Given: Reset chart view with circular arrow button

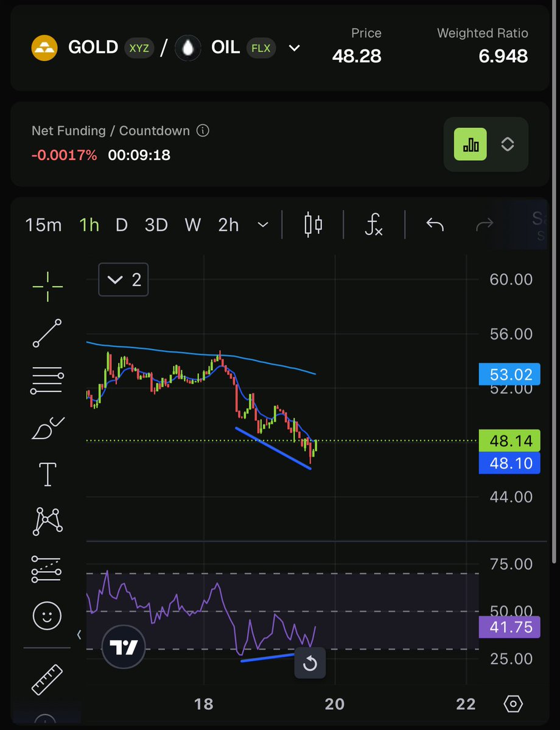Looking at the screenshot, I should coord(310,664).
